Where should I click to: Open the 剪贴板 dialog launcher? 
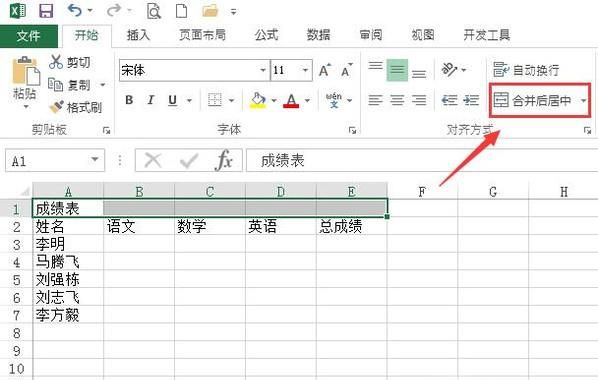click(x=106, y=131)
